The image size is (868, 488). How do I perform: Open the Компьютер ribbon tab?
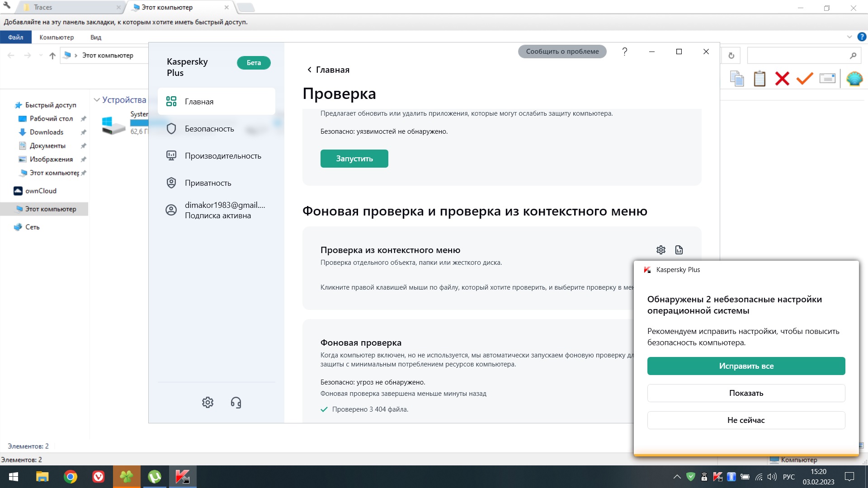coord(57,37)
